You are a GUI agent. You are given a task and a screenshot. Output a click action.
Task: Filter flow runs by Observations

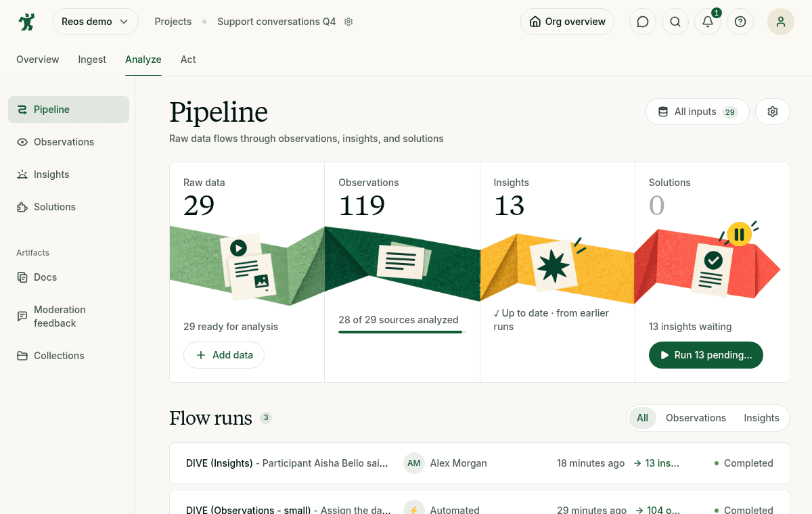[696, 418]
